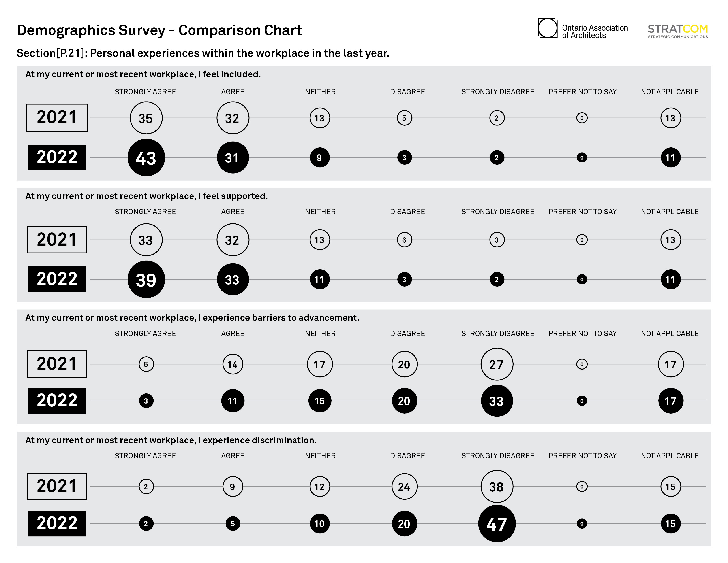
Task: Click the Ontario Association of Architects logo
Action: [583, 28]
